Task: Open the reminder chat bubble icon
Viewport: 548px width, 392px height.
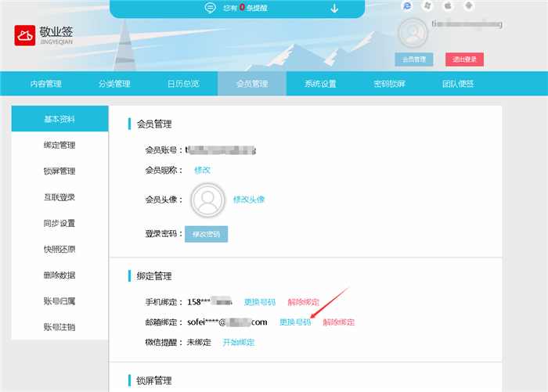Action: [210, 9]
